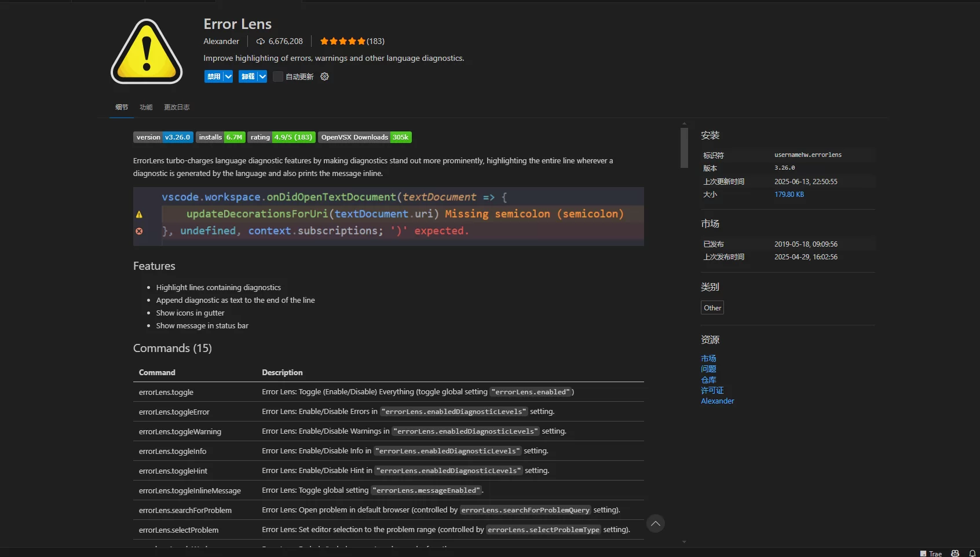Switch to the 细节 tab
980x557 pixels.
point(122,107)
